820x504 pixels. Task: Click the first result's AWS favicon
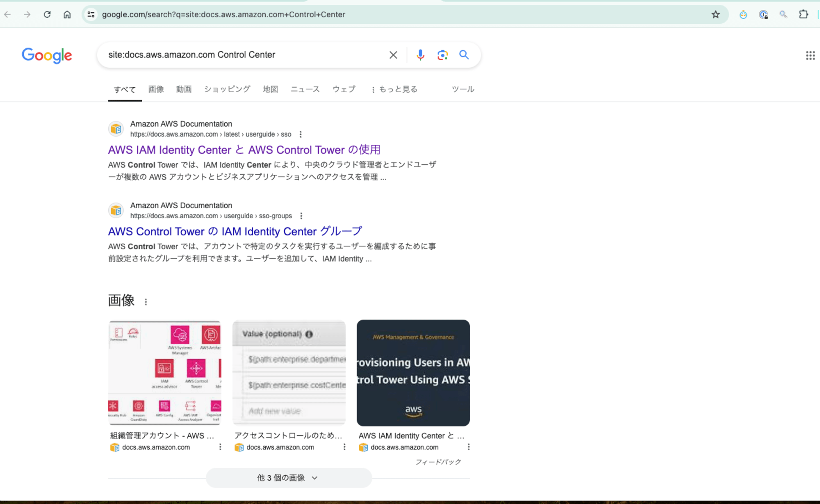point(116,129)
